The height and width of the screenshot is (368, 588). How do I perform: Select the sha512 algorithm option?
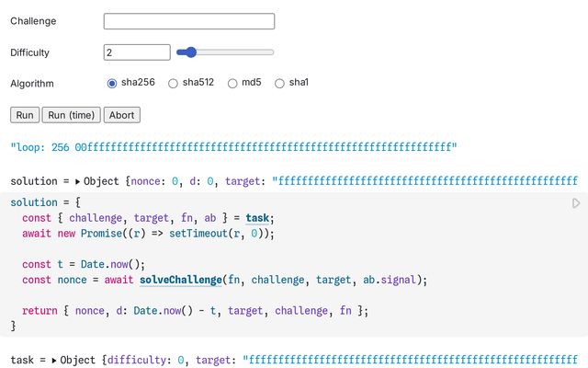click(173, 83)
